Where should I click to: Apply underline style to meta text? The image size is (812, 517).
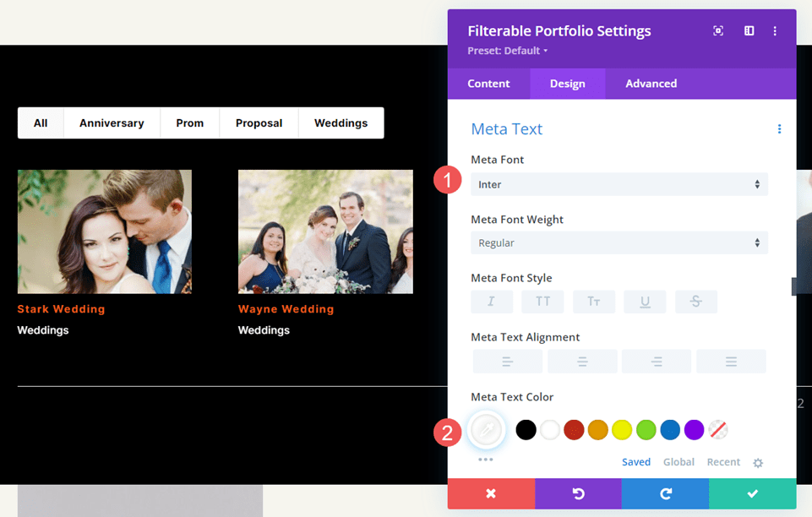tap(645, 302)
